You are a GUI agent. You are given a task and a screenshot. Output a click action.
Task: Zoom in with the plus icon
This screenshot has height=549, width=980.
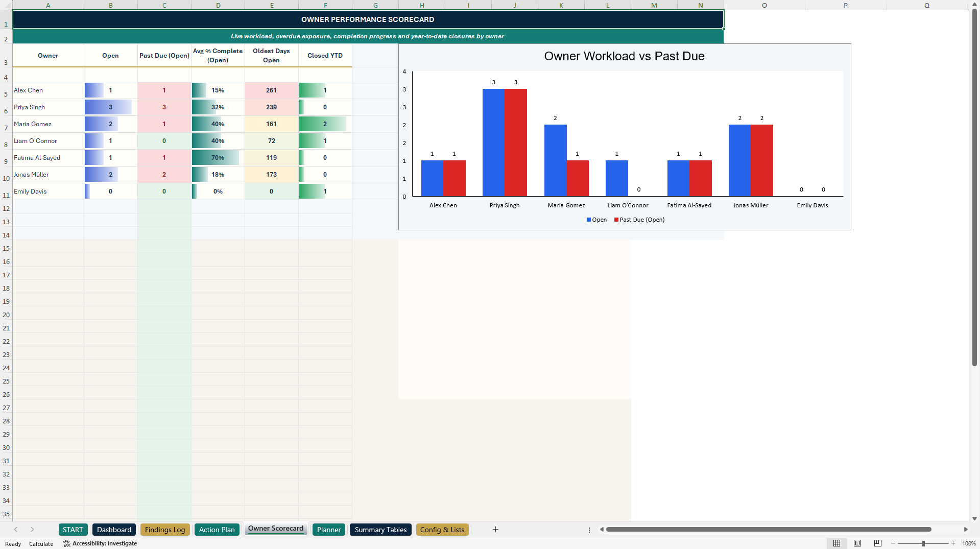pyautogui.click(x=953, y=543)
